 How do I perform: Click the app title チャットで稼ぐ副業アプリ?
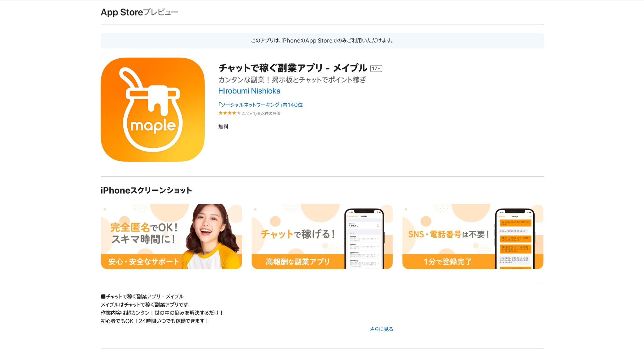coord(292,68)
